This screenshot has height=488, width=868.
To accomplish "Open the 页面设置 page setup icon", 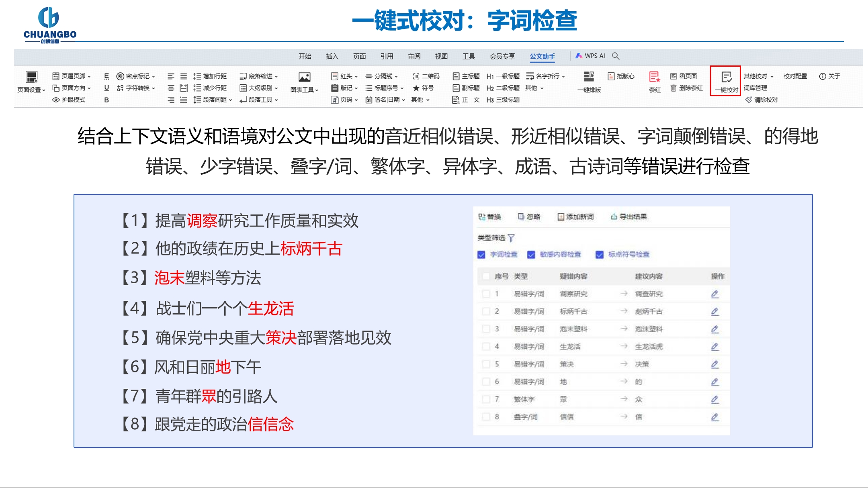I will pos(31,77).
